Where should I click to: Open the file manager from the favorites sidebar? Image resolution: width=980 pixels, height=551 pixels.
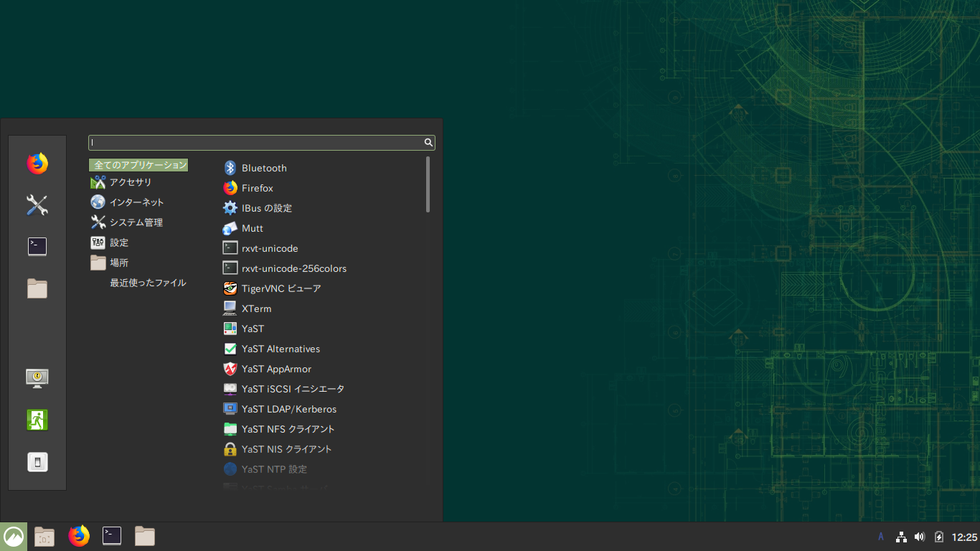point(37,288)
